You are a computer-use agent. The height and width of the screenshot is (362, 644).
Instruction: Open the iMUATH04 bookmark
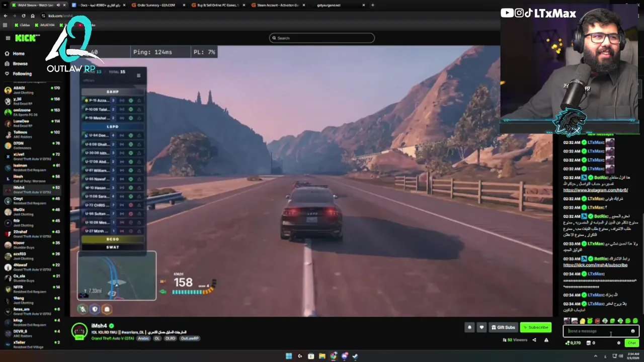pyautogui.click(x=45, y=25)
